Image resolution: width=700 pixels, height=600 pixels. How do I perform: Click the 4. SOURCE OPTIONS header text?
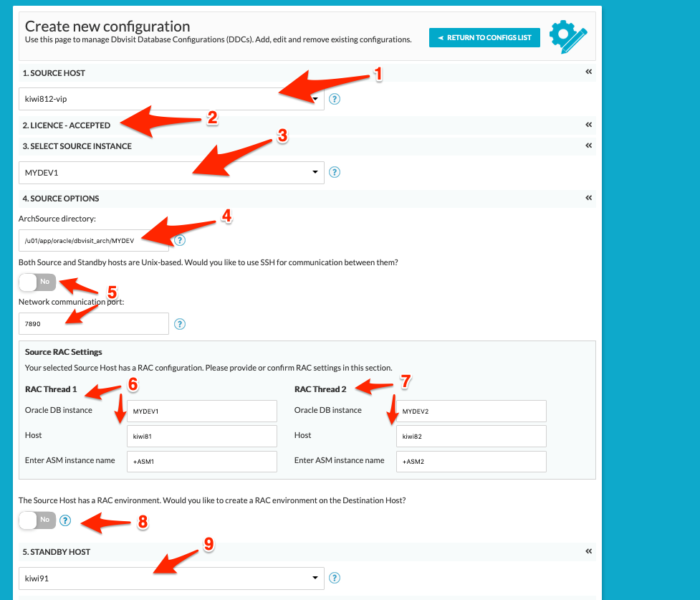click(x=61, y=199)
